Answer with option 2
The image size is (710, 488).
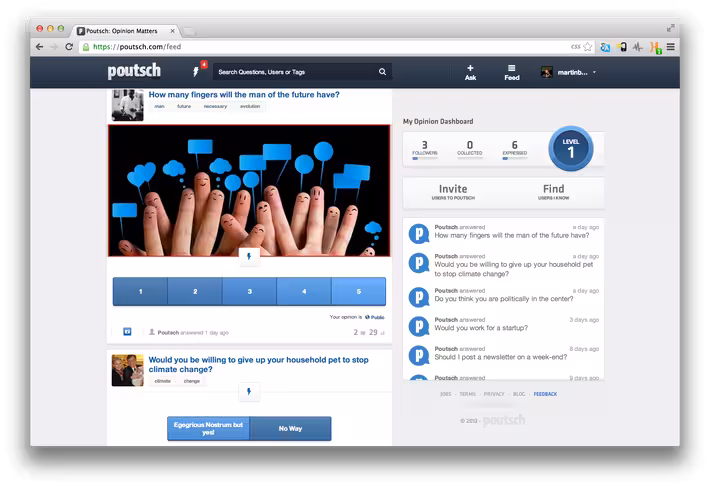pos(195,292)
